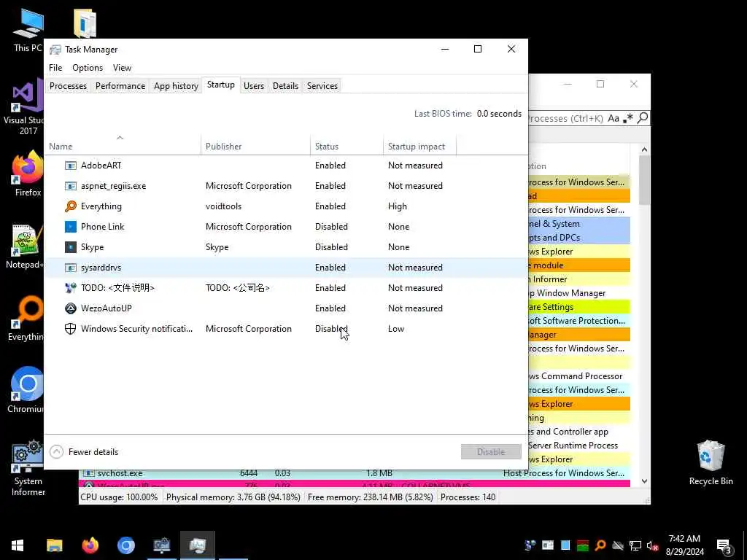
Task: Switch to the Processes tab
Action: click(x=68, y=86)
